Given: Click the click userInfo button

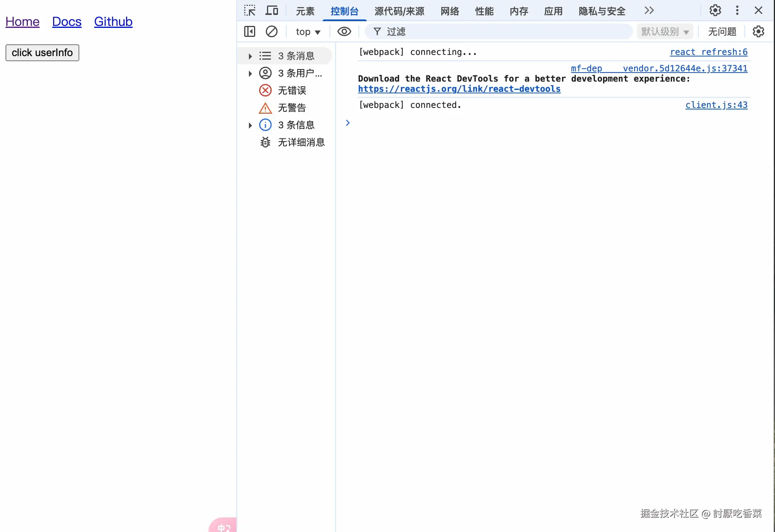Looking at the screenshot, I should pyautogui.click(x=42, y=52).
